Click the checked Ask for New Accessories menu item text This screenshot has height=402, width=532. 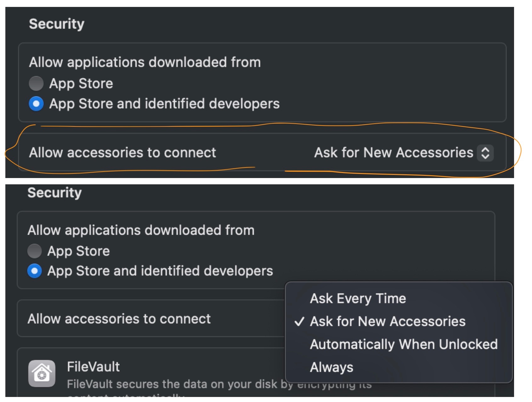[388, 321]
